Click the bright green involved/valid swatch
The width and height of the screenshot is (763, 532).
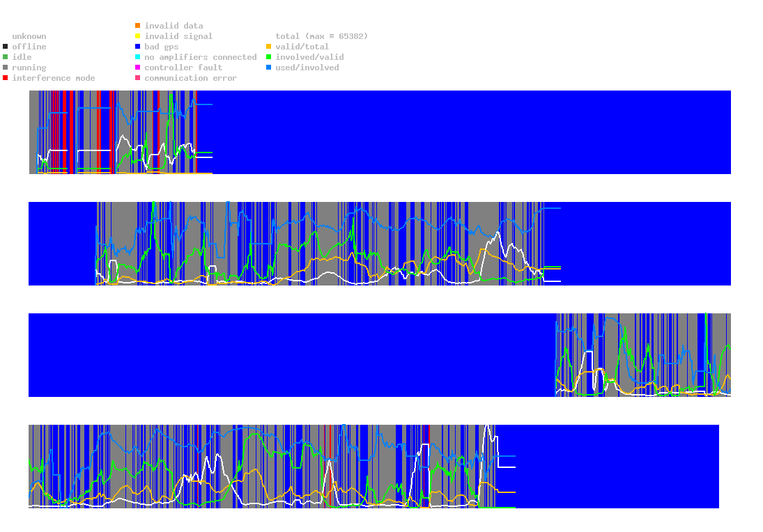tap(268, 57)
